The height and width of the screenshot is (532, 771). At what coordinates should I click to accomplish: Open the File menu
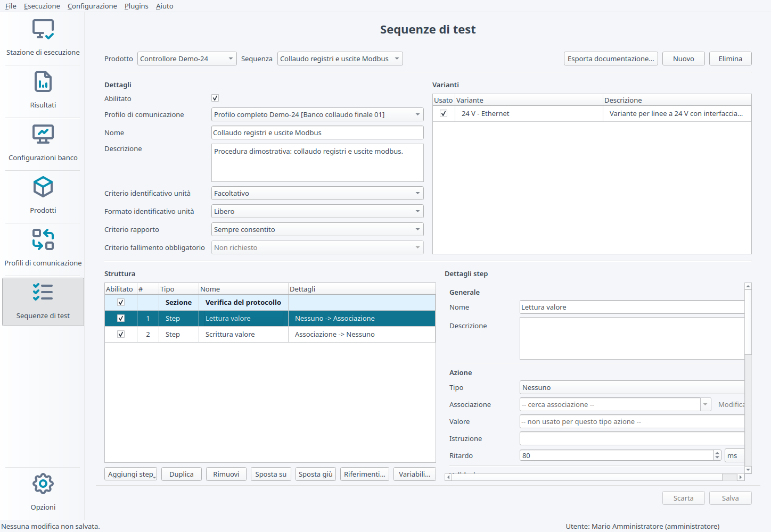point(11,6)
